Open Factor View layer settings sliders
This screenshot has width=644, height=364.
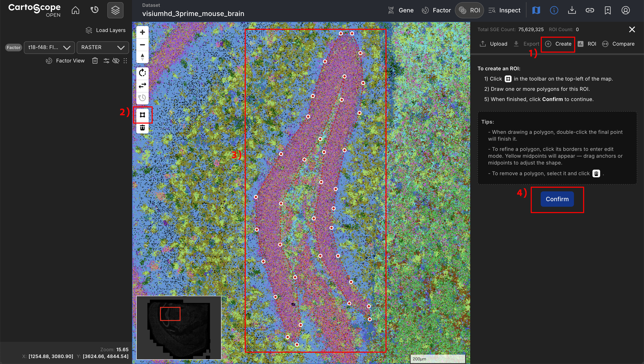[106, 61]
